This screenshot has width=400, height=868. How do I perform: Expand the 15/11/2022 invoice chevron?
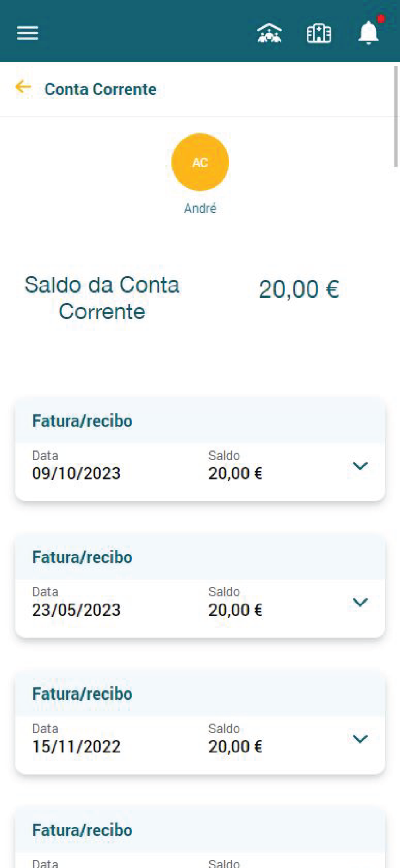click(x=360, y=739)
